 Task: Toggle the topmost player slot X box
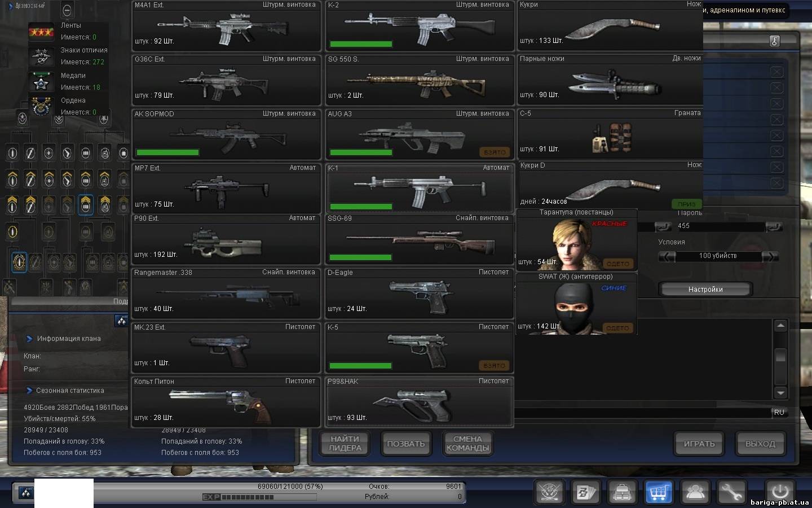tap(776, 72)
